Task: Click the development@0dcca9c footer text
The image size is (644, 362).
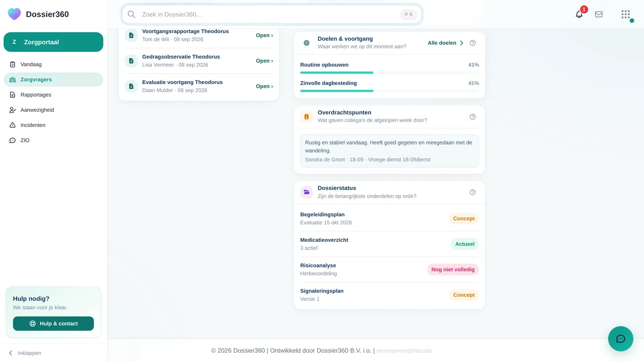Action: click(x=405, y=351)
